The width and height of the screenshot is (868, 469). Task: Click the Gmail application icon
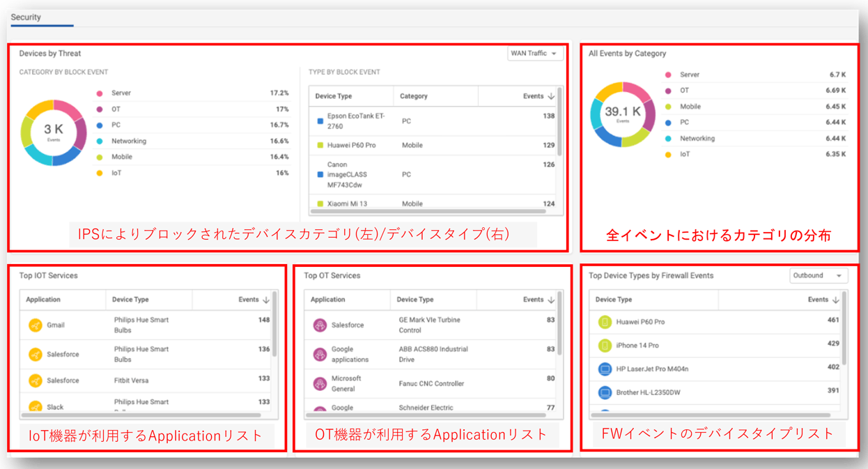click(36, 325)
